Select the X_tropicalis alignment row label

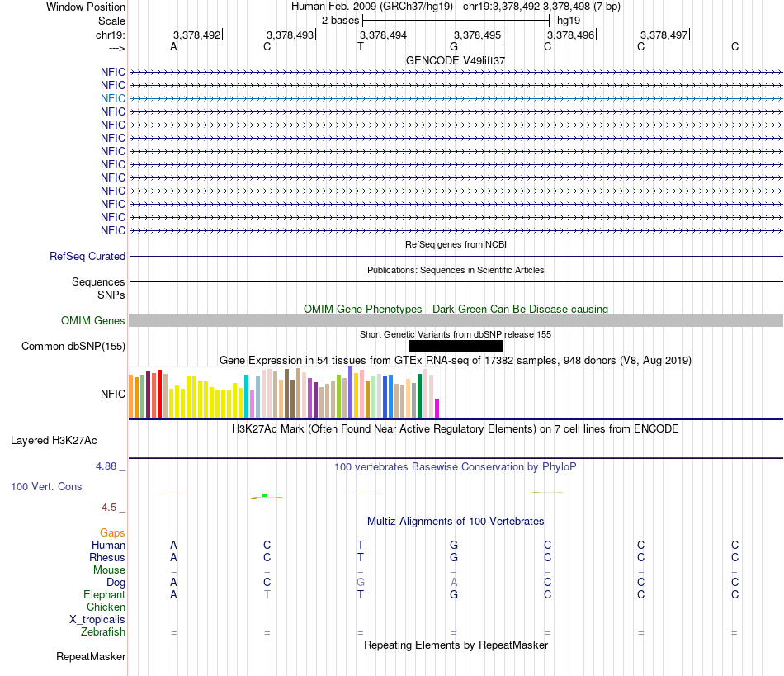(x=97, y=620)
